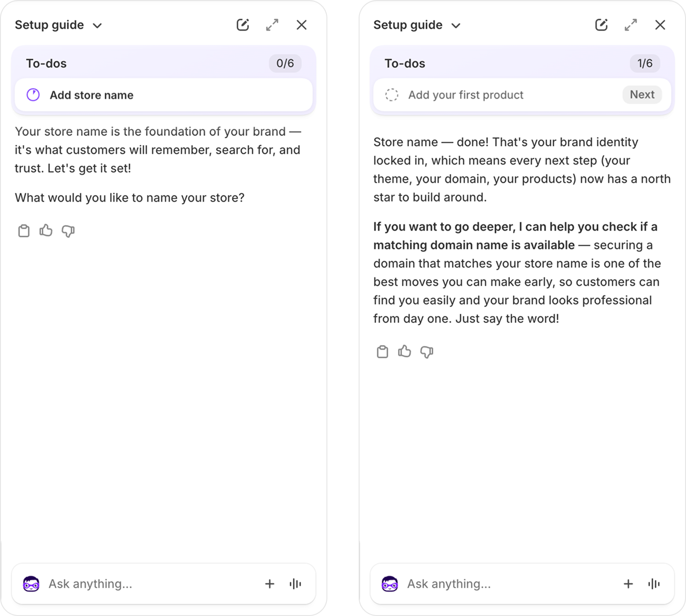Check the 'Add your first product' circle
The image size is (686, 616).
click(392, 95)
